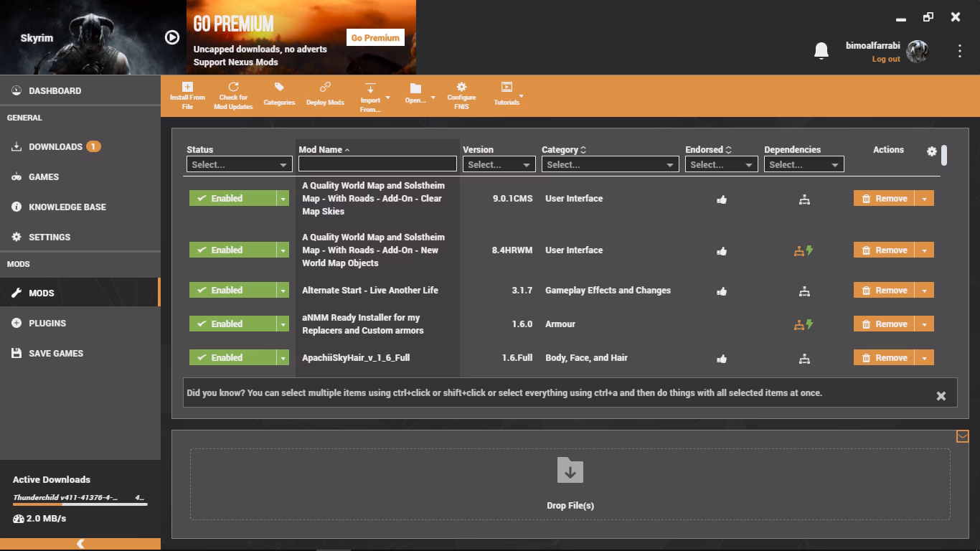Open the Games section
The image size is (980, 551).
80,177
